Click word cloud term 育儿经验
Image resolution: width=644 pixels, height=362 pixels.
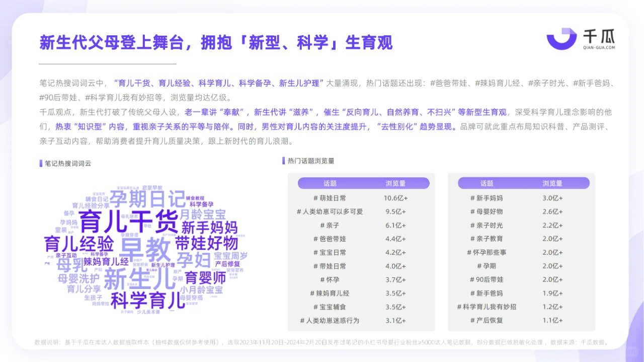coord(79,244)
